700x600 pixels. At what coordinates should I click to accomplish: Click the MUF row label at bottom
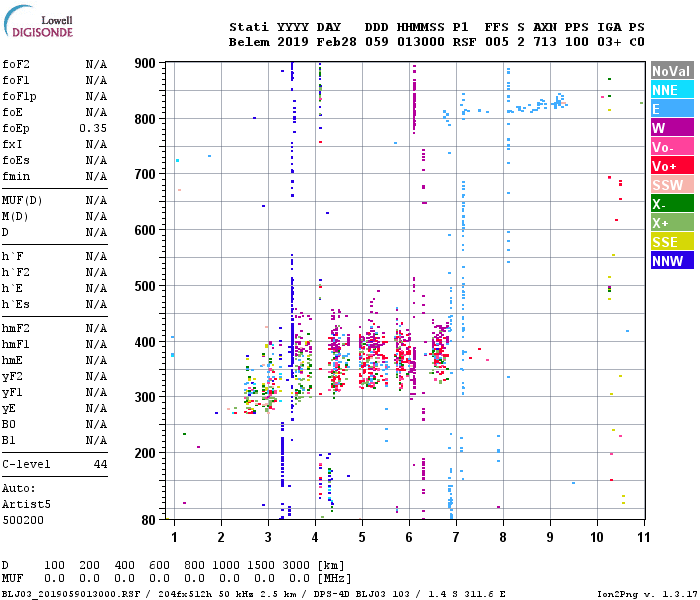[x=12, y=579]
